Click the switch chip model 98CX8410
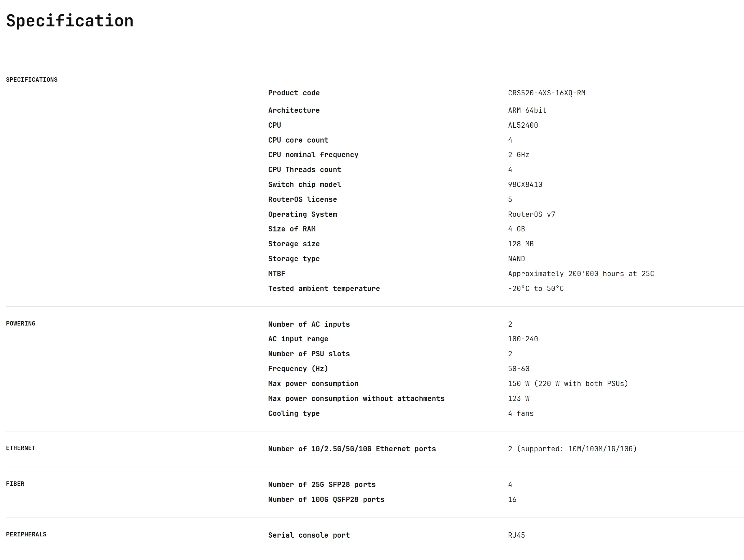This screenshot has height=560, width=744. (x=525, y=184)
